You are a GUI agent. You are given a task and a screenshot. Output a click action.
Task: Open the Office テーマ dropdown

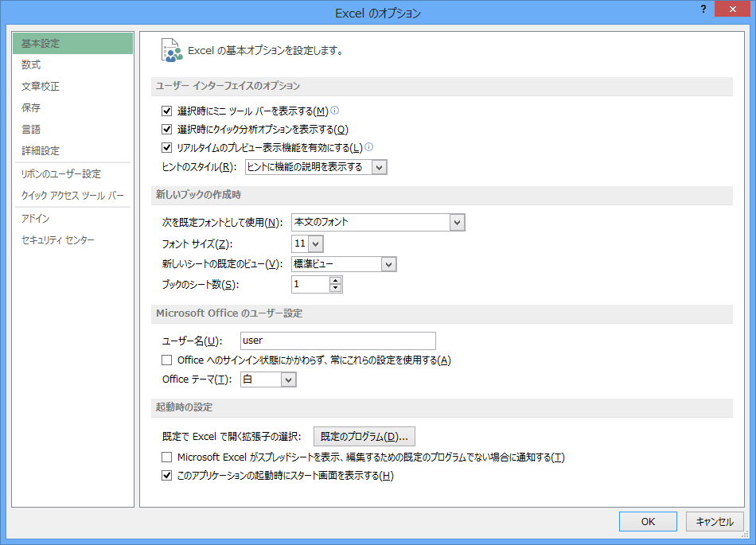pos(288,380)
